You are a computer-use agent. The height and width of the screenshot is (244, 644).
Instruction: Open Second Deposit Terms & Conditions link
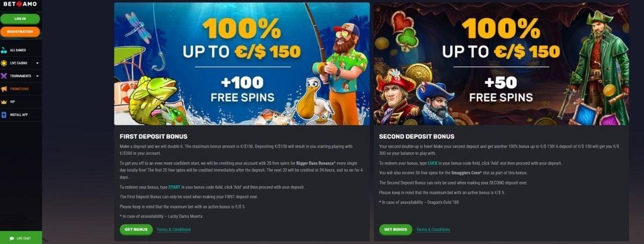tap(433, 229)
